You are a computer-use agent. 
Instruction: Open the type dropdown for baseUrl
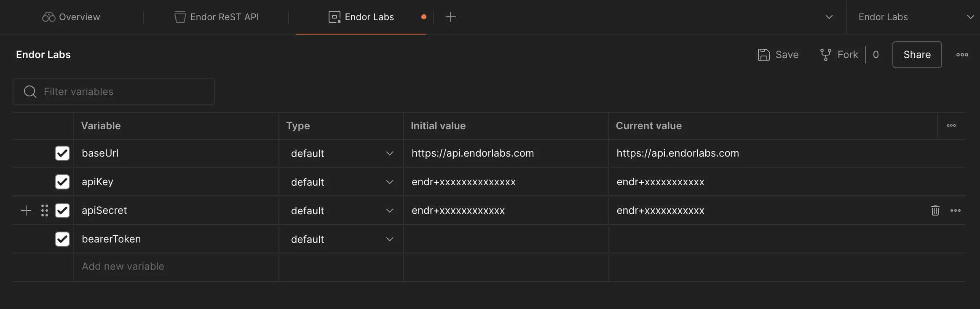pyautogui.click(x=389, y=153)
